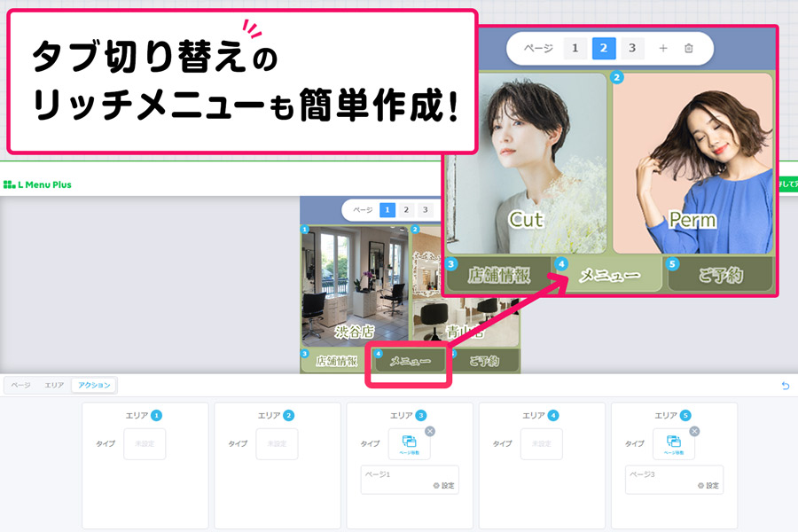Select page 1 in the enlarged pager
This screenshot has height=532, width=798.
pyautogui.click(x=575, y=48)
